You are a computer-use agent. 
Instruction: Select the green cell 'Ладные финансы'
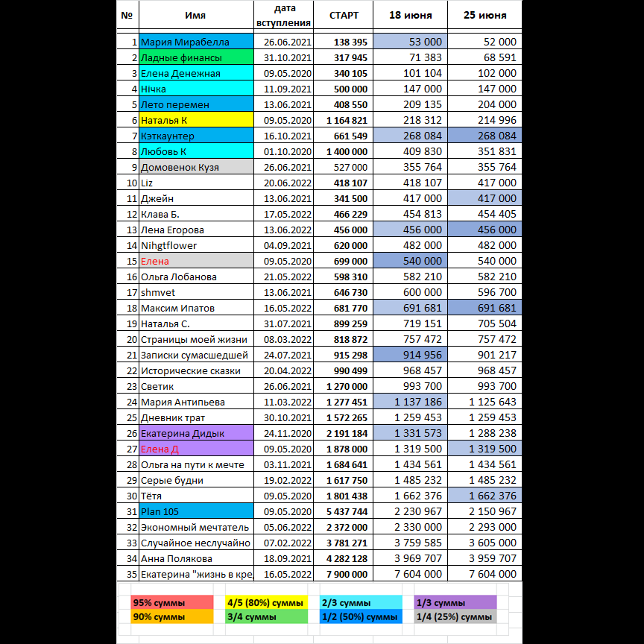pyautogui.click(x=196, y=57)
